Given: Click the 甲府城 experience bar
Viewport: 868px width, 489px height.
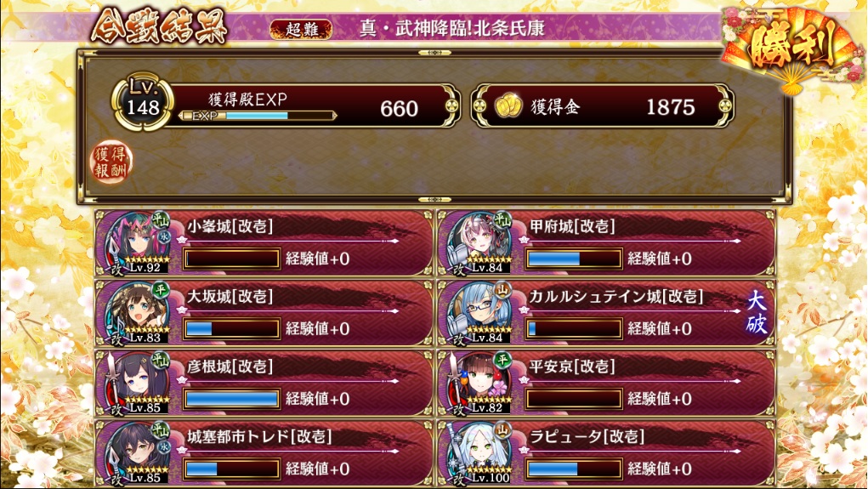Looking at the screenshot, I should point(574,259).
